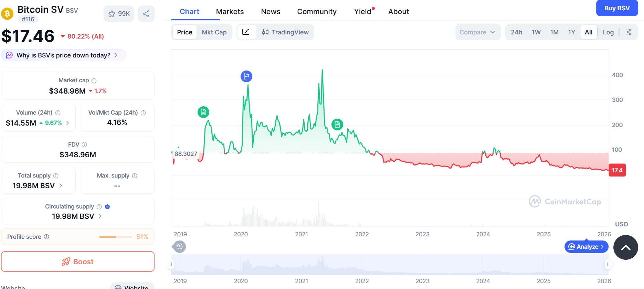Viewport: 644px width, 289px height.
Task: Click the blue flag event marker on chart
Action: point(246,76)
